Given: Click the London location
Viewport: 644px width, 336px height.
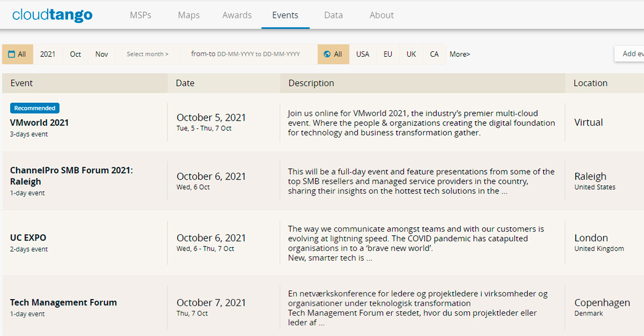Looking at the screenshot, I should pos(591,238).
